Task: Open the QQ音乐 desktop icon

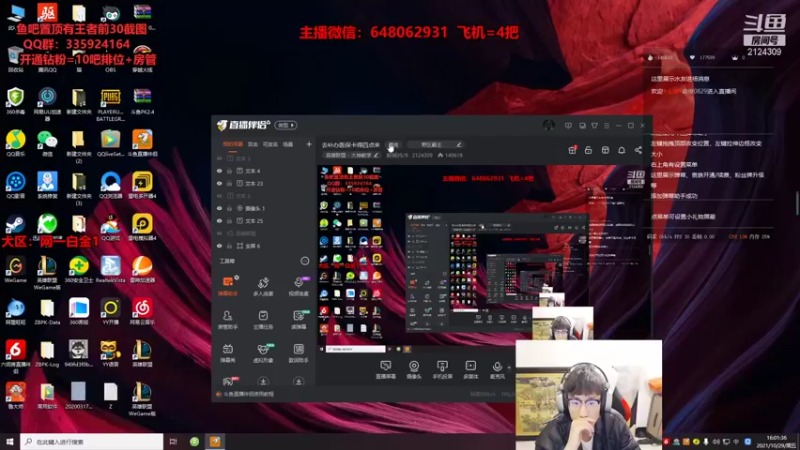Action: pos(15,143)
